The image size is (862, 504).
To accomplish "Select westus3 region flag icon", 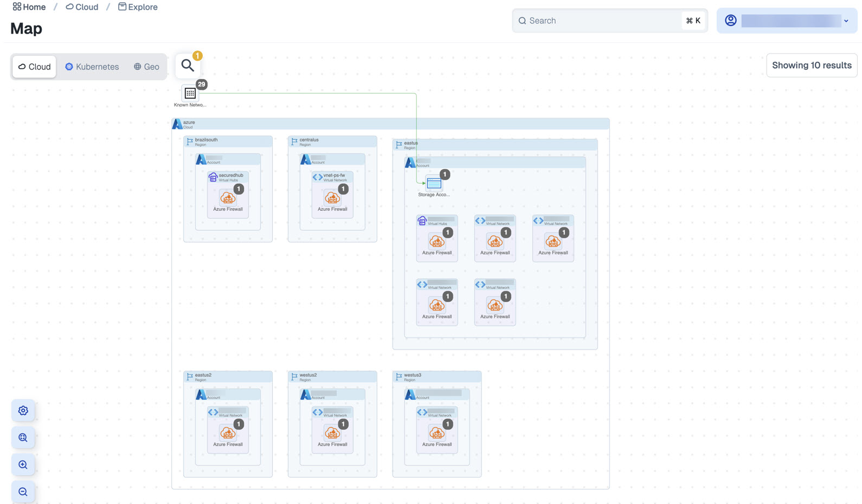I will pyautogui.click(x=398, y=377).
